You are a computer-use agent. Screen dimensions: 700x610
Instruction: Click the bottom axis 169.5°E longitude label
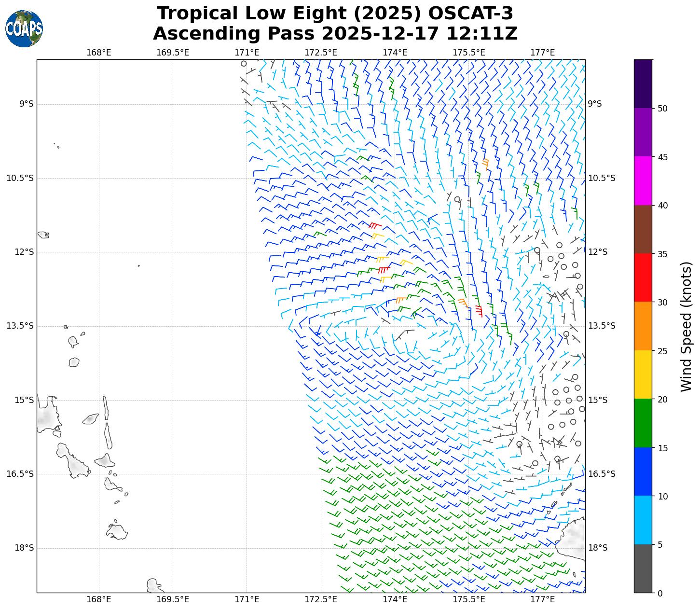(173, 600)
